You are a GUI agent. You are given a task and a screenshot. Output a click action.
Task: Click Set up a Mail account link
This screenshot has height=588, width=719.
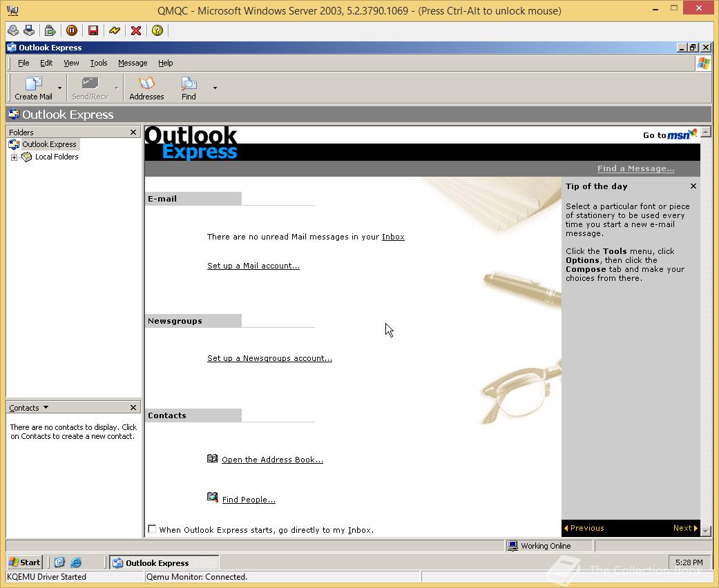point(253,266)
